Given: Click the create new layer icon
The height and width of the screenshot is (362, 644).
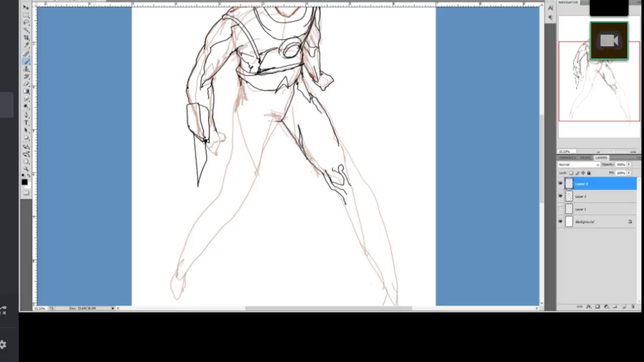Looking at the screenshot, I should point(624,306).
